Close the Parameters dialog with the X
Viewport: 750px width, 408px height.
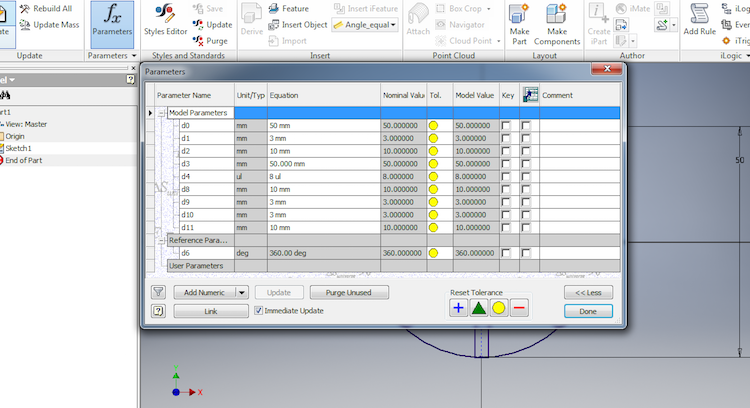pyautogui.click(x=607, y=69)
